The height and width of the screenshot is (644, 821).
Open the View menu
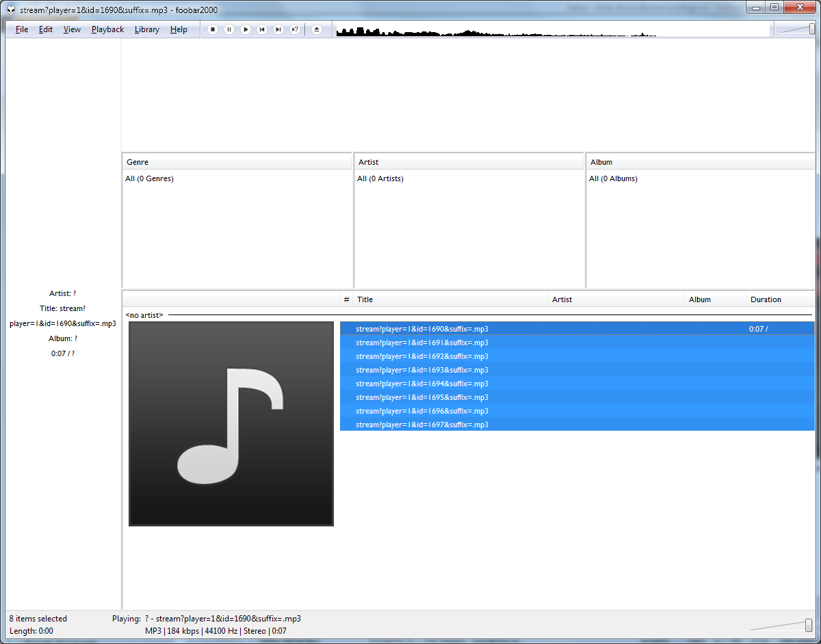[x=72, y=29]
